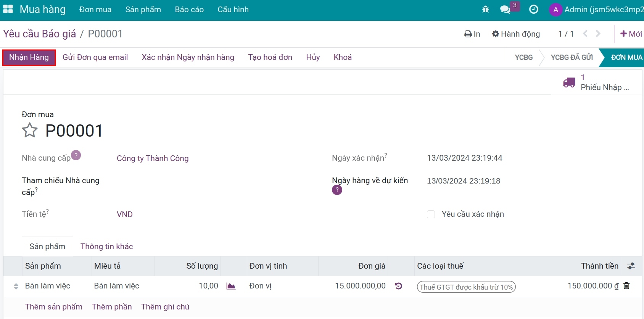Select the Sản phẩm tab
This screenshot has height=319, width=644.
click(47, 246)
